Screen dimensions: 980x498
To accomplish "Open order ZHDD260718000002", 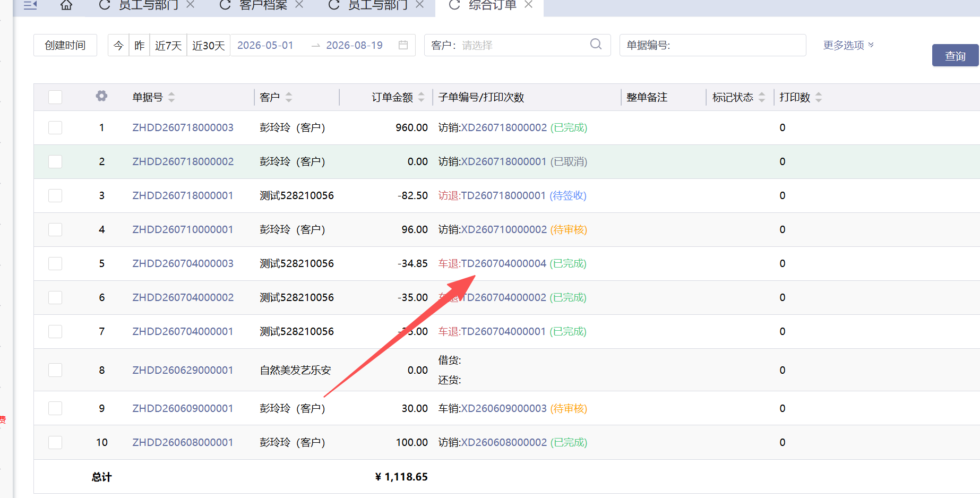I will click(x=183, y=161).
